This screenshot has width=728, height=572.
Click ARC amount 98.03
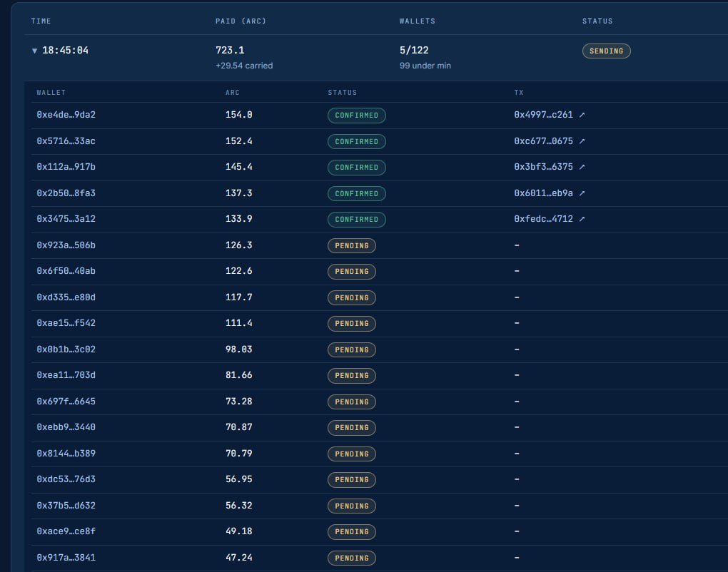pyautogui.click(x=238, y=349)
